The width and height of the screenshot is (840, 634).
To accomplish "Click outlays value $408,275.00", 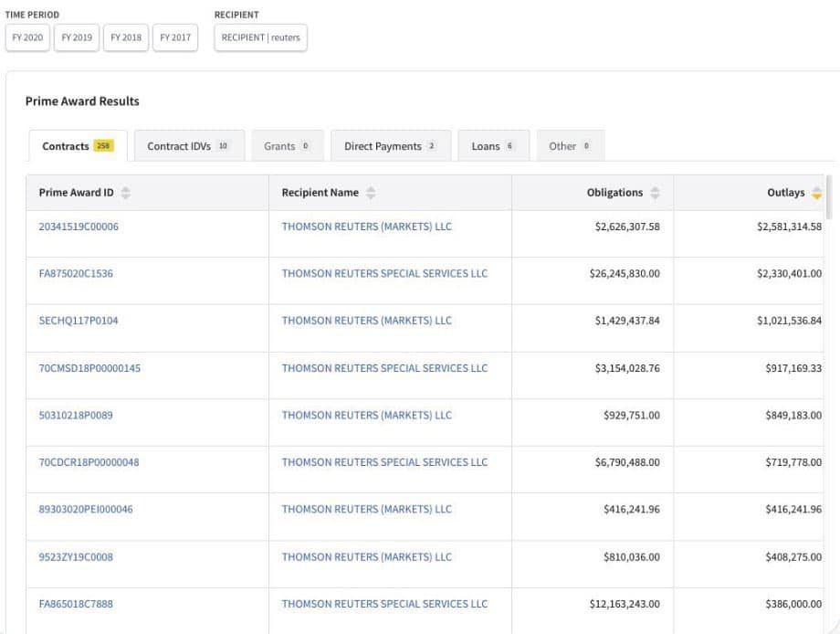I will [x=793, y=557].
